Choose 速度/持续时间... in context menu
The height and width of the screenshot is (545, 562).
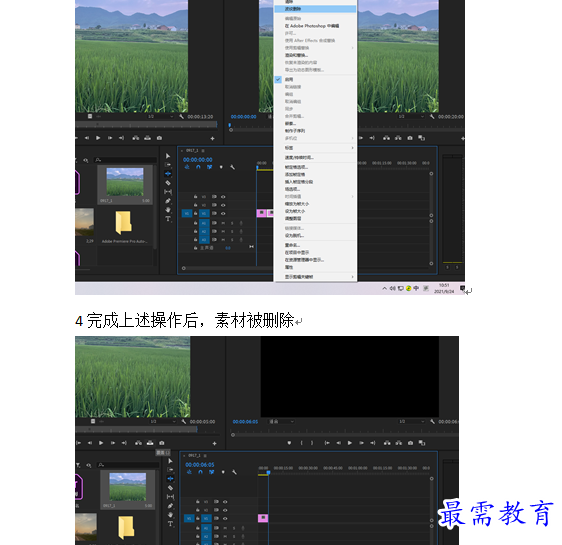tap(299, 157)
